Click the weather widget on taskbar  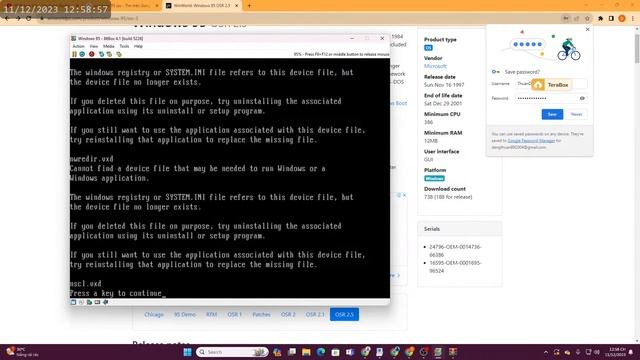coord(22,352)
